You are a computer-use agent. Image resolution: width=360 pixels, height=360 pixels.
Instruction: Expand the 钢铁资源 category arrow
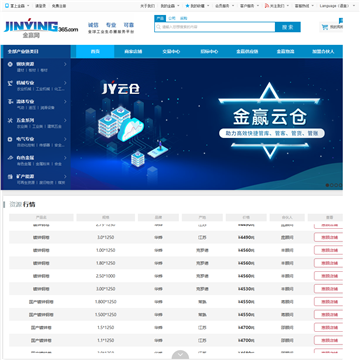coord(65,64)
